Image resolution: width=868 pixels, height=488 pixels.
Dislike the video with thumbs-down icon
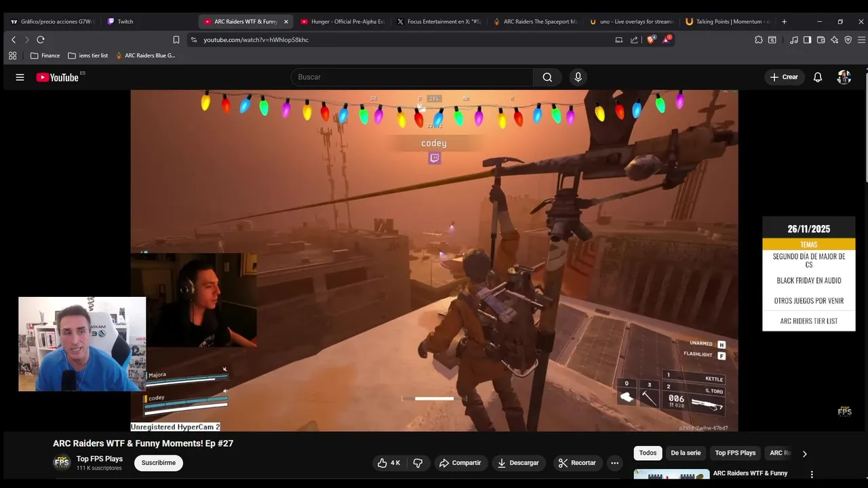pyautogui.click(x=418, y=463)
